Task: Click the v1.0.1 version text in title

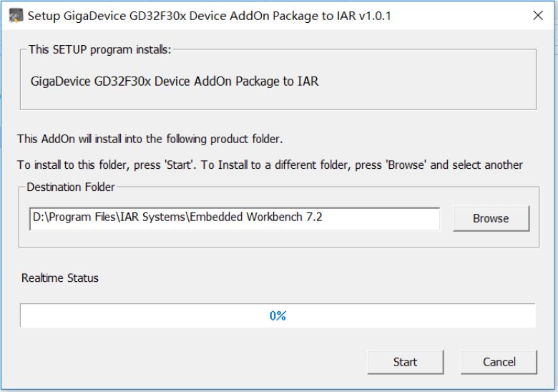Action: tap(375, 16)
